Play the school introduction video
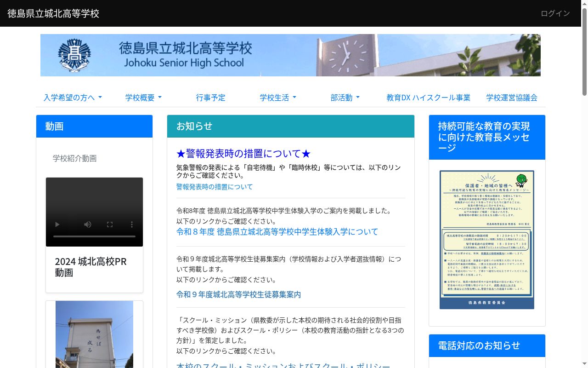This screenshot has width=588, height=368. pyautogui.click(x=57, y=224)
